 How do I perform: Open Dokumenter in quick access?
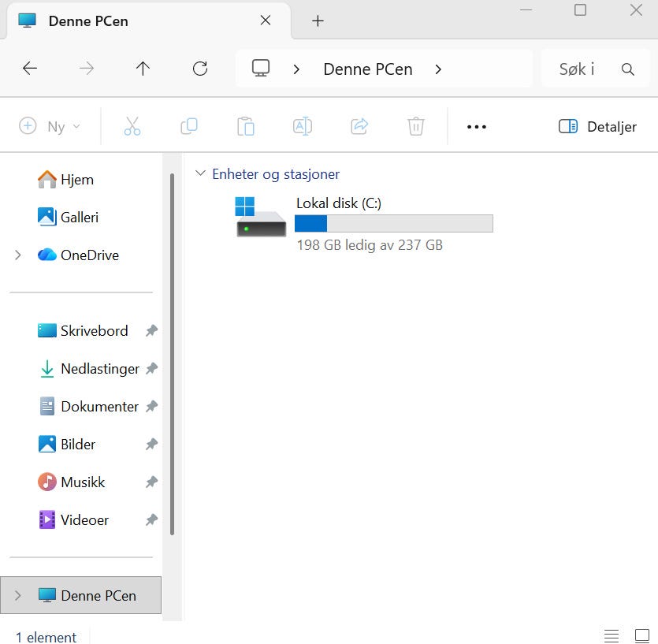tap(89, 407)
